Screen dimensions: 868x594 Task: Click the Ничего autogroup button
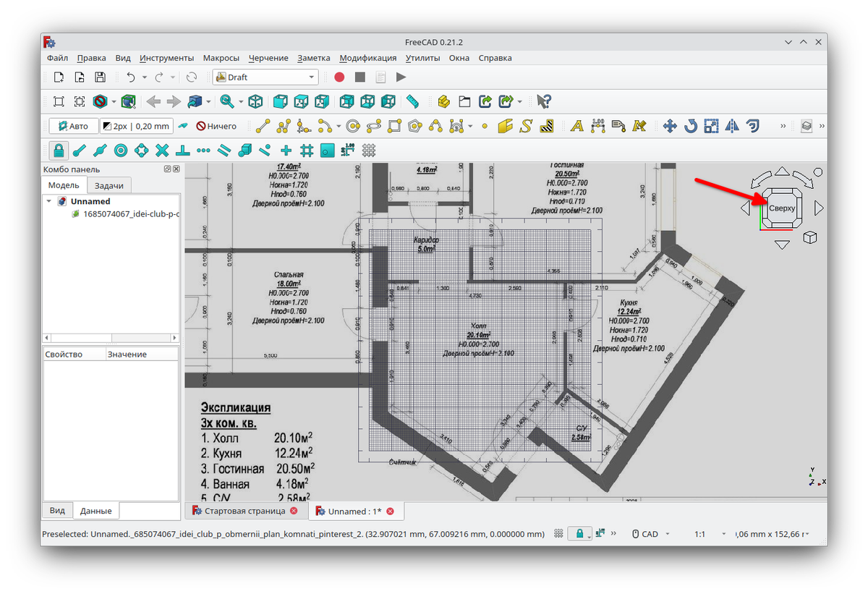[216, 126]
